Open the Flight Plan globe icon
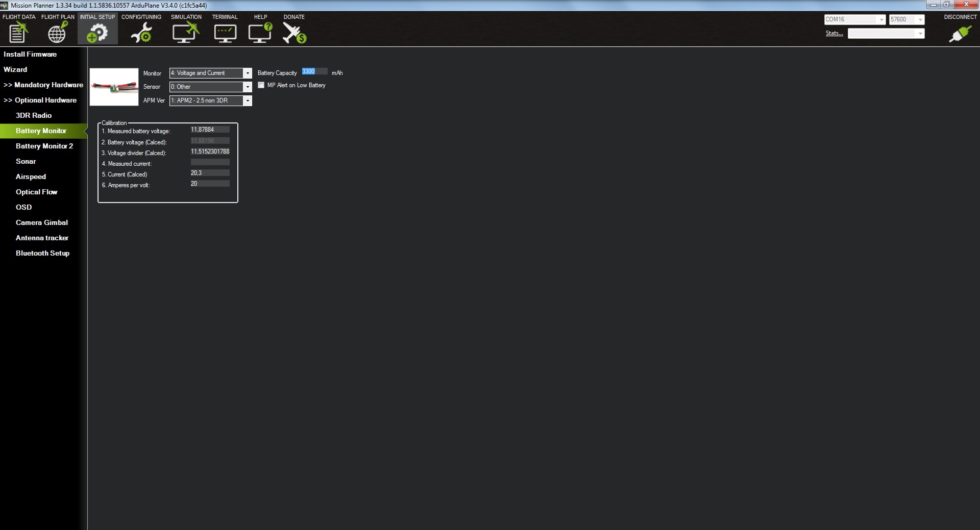980x530 pixels. (57, 33)
